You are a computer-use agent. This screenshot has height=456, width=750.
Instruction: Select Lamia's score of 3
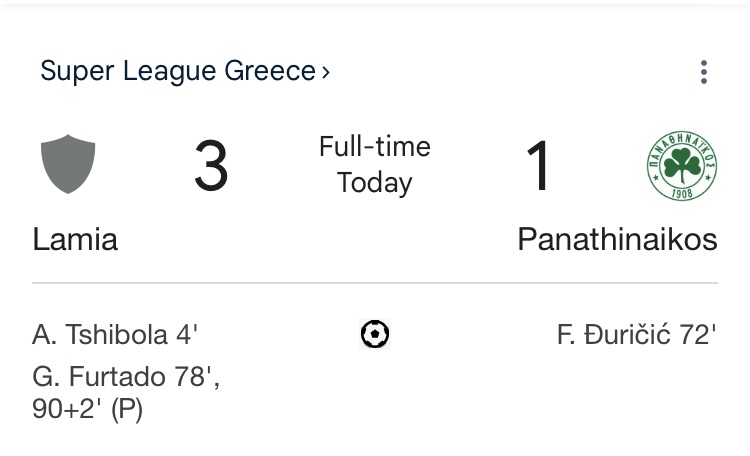coord(211,166)
